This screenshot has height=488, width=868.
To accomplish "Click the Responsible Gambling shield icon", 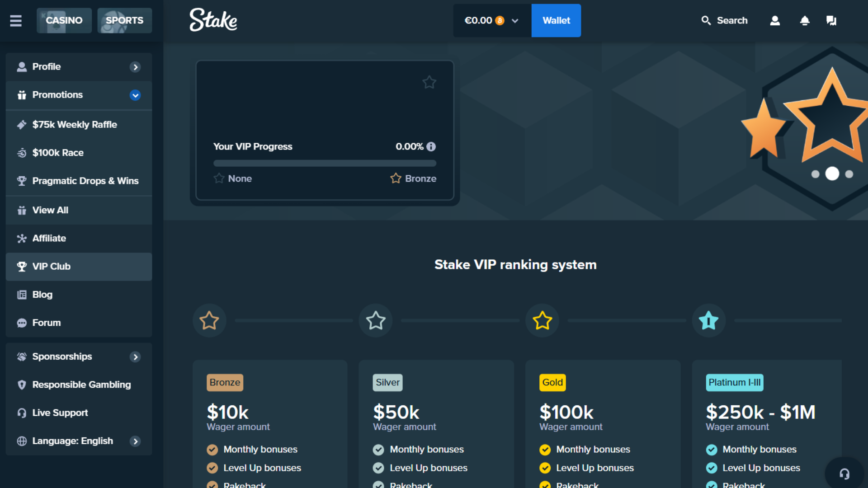I will pos(22,385).
